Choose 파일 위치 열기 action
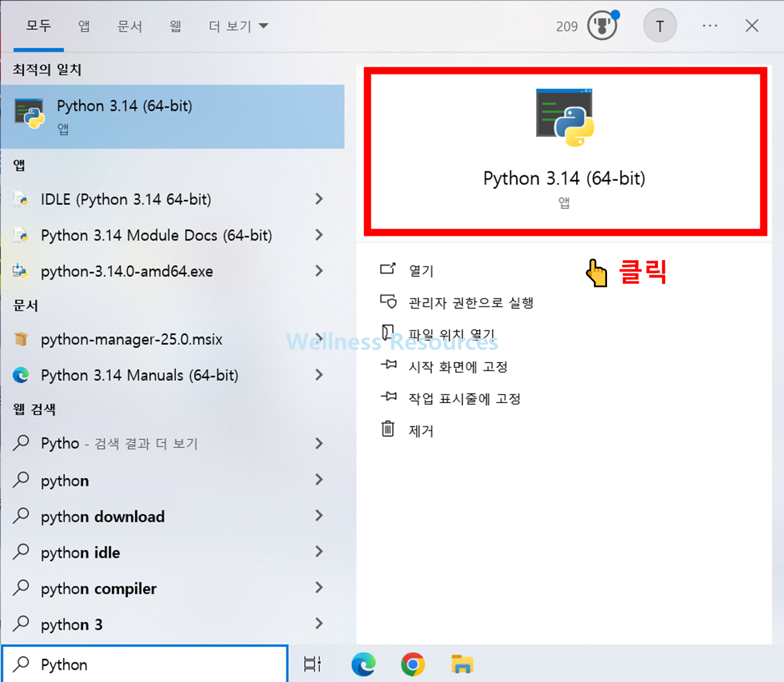784x682 pixels. [451, 335]
